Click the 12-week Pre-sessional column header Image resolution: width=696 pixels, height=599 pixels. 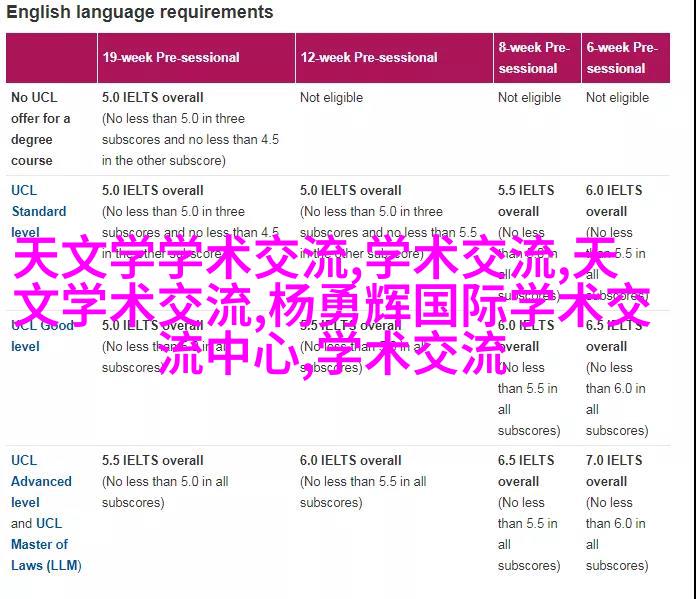(x=394, y=58)
